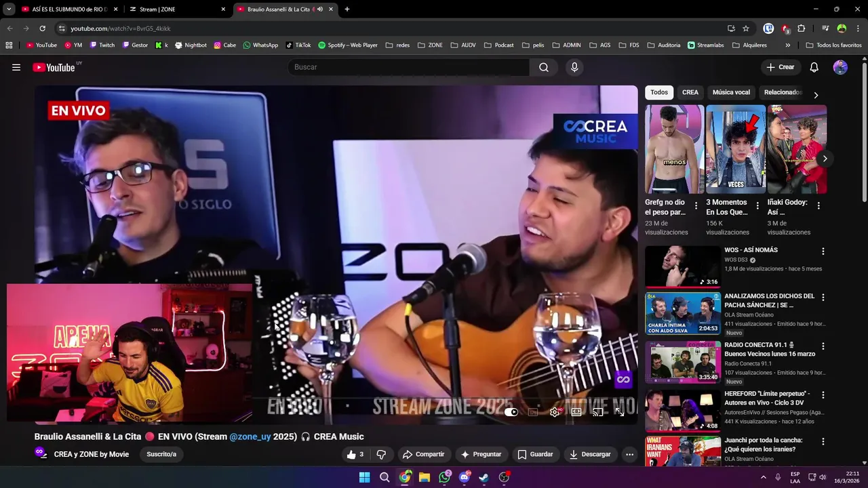Switch to the Stream | ZONE browser tab

point(176,9)
